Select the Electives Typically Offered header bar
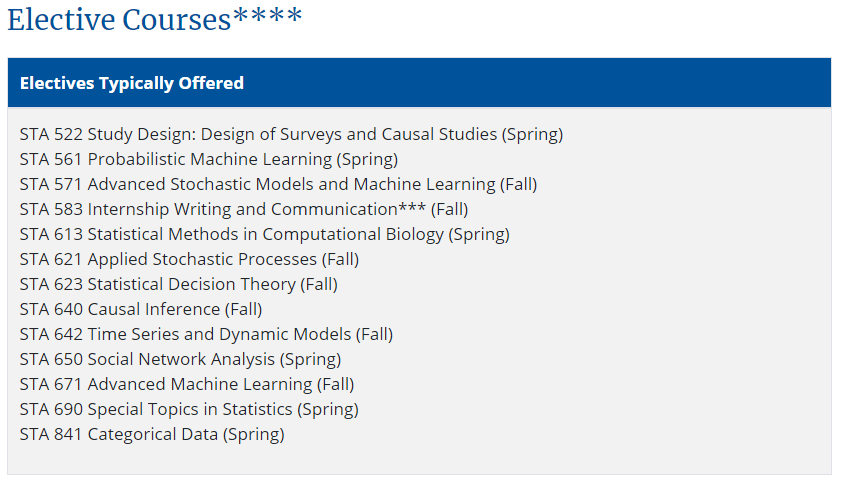The image size is (842, 484). (x=419, y=83)
